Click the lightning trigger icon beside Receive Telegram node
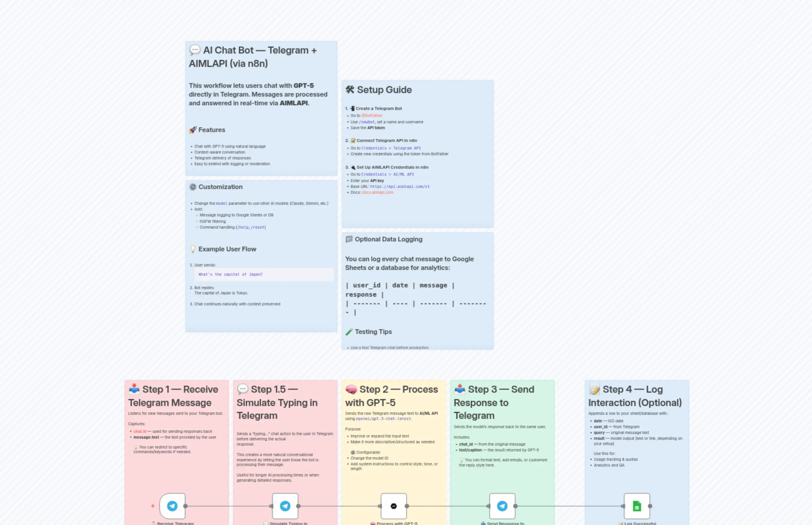 coord(153,506)
